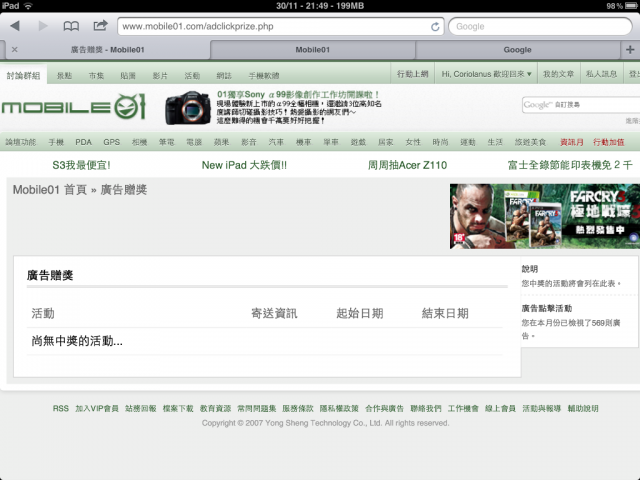Open the 手機軟體 top menu
The image size is (640, 480).
pos(264,76)
